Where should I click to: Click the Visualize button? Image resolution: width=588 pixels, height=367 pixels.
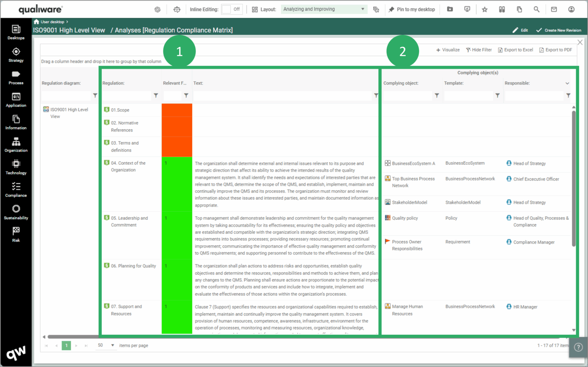point(448,50)
